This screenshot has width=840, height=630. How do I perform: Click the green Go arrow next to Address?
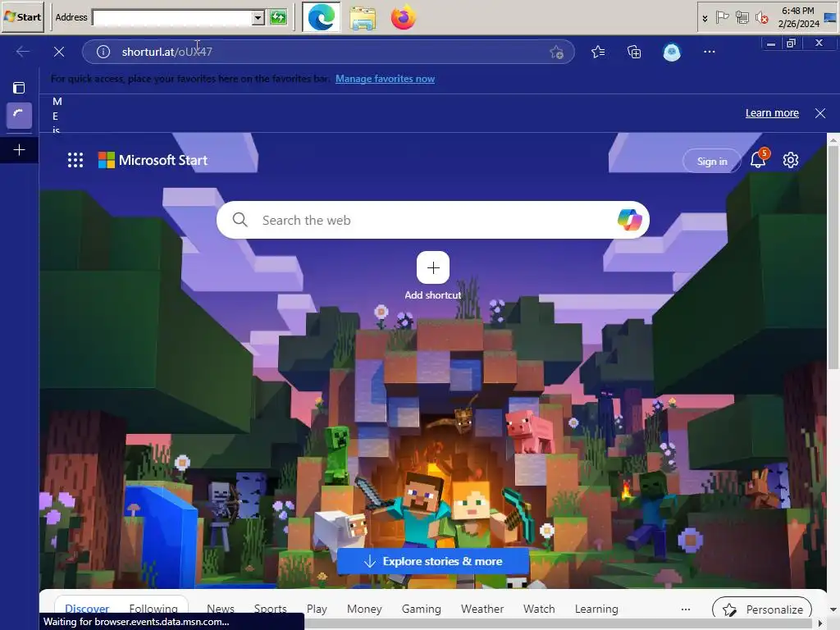pyautogui.click(x=278, y=17)
